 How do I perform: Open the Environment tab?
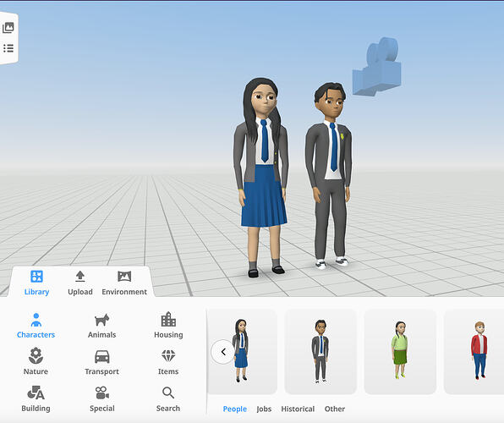pyautogui.click(x=124, y=283)
